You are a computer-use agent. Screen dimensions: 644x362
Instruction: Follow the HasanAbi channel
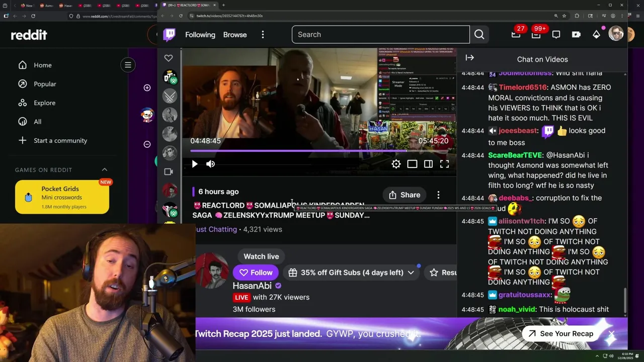pyautogui.click(x=256, y=273)
